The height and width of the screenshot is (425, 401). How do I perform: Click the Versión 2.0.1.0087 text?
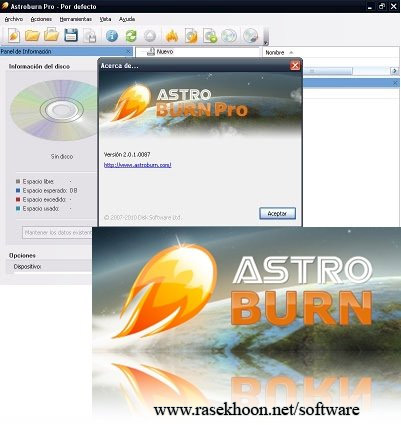pyautogui.click(x=127, y=155)
